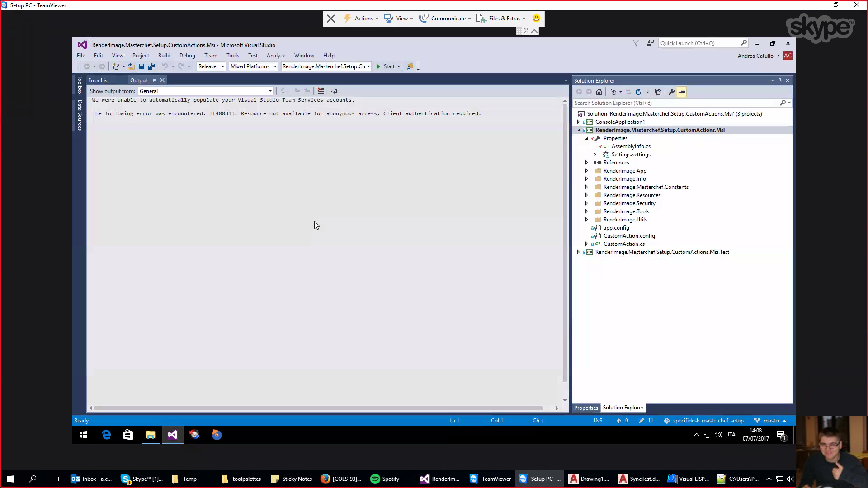The width and height of the screenshot is (868, 488).
Task: Open the Build menu
Action: [164, 56]
